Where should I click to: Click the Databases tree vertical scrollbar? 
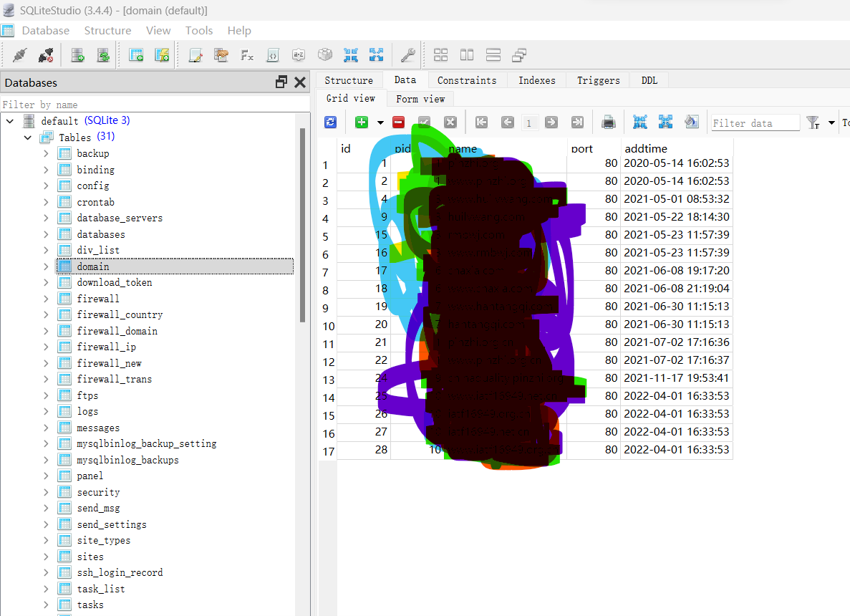302,225
